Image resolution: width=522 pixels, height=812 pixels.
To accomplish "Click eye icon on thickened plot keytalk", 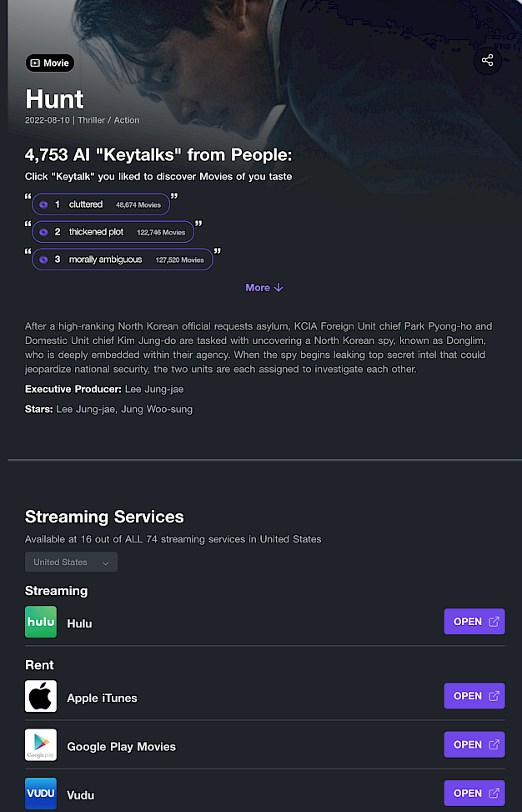I will [x=44, y=232].
